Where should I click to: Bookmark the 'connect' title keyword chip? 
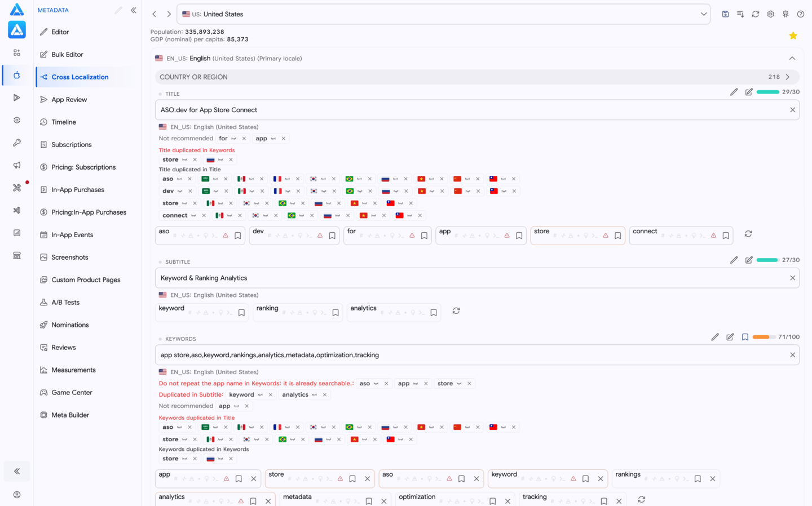(x=726, y=236)
